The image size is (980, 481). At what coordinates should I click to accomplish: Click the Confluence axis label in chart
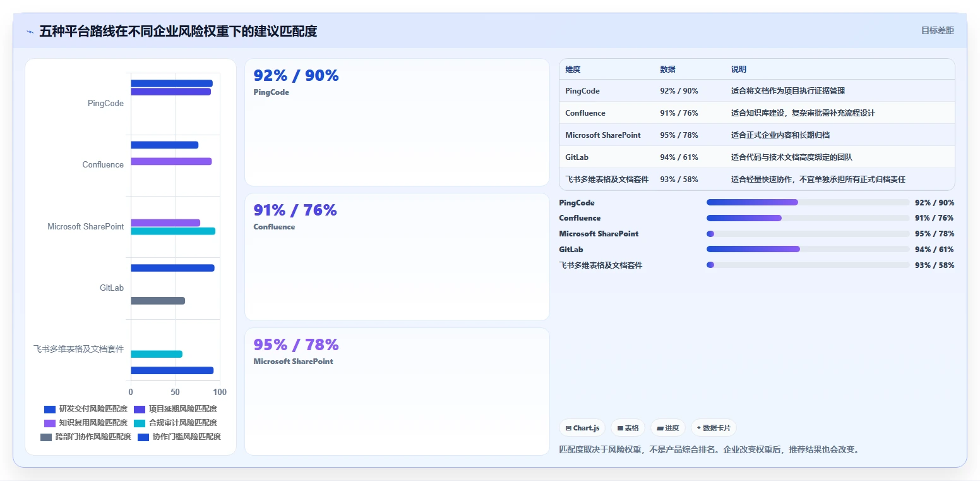(x=103, y=165)
